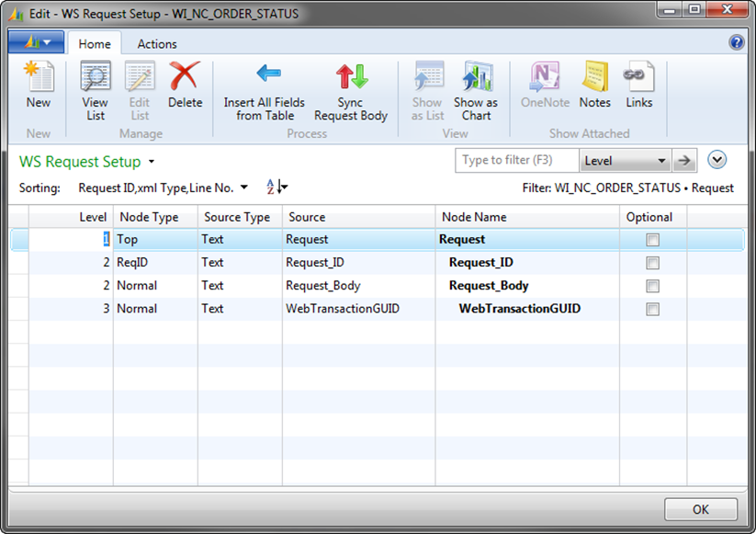Open View List in ribbon
This screenshot has width=756, height=534.
point(95,78)
